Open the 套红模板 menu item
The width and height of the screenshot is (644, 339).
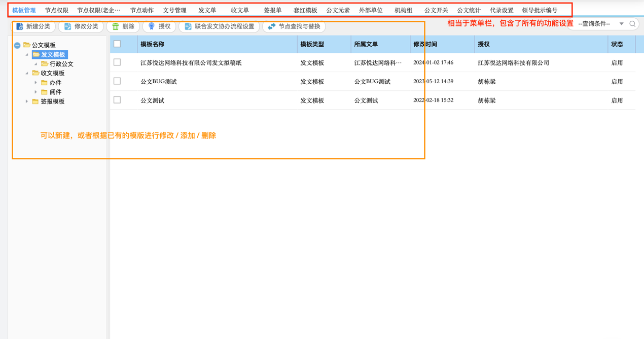click(x=306, y=9)
